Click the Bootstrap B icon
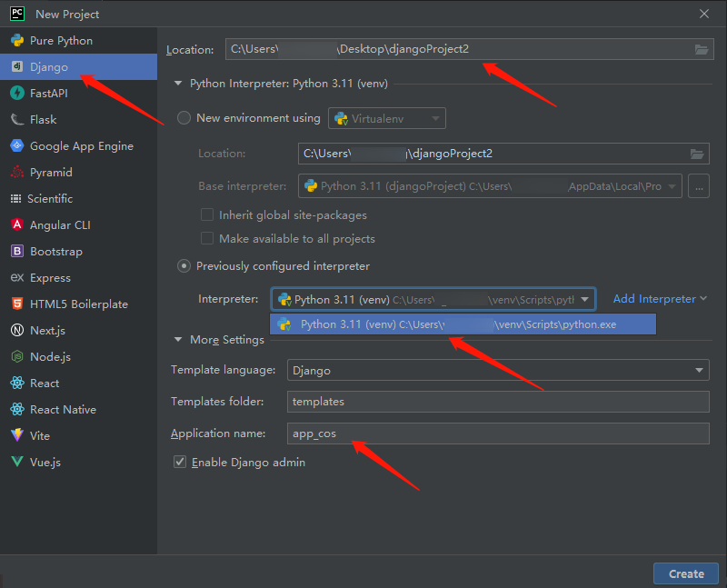Viewport: 727px width, 588px height. (17, 252)
